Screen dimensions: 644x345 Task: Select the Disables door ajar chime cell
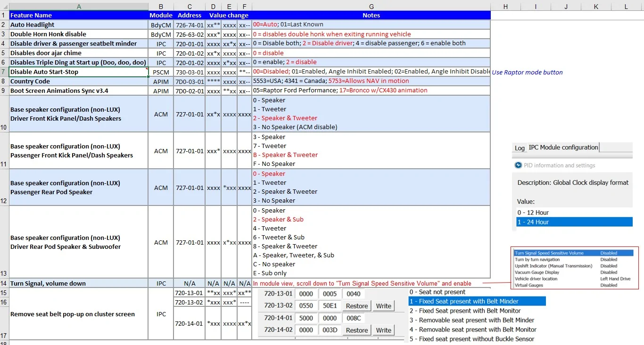pos(79,53)
